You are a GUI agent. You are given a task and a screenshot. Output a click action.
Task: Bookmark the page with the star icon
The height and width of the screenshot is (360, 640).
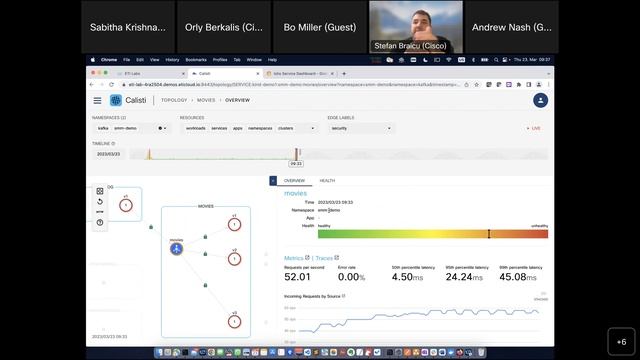tap(476, 84)
